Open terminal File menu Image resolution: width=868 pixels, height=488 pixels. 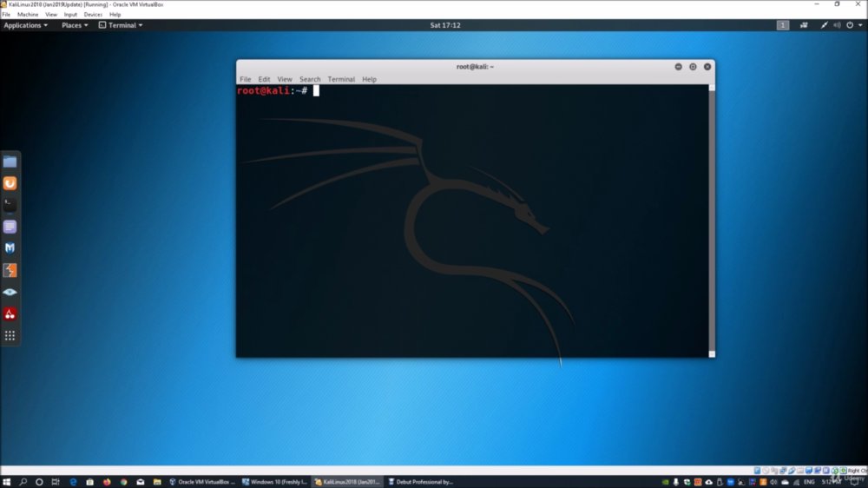(x=246, y=79)
